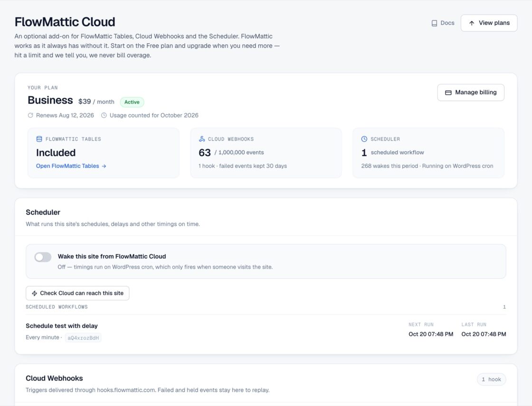Viewport: 532px width, 406px height.
Task: Click the clock icon on Scheduler card
Action: pyautogui.click(x=364, y=139)
